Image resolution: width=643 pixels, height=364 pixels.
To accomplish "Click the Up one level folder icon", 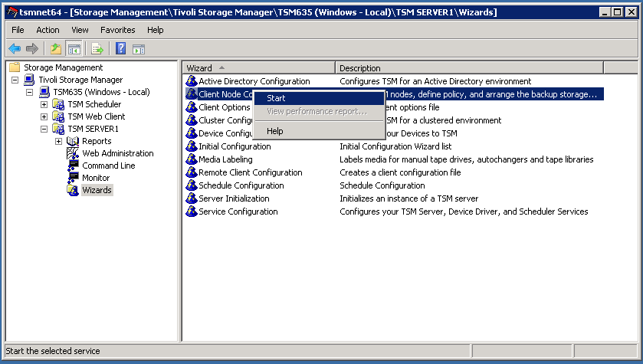I will [56, 49].
